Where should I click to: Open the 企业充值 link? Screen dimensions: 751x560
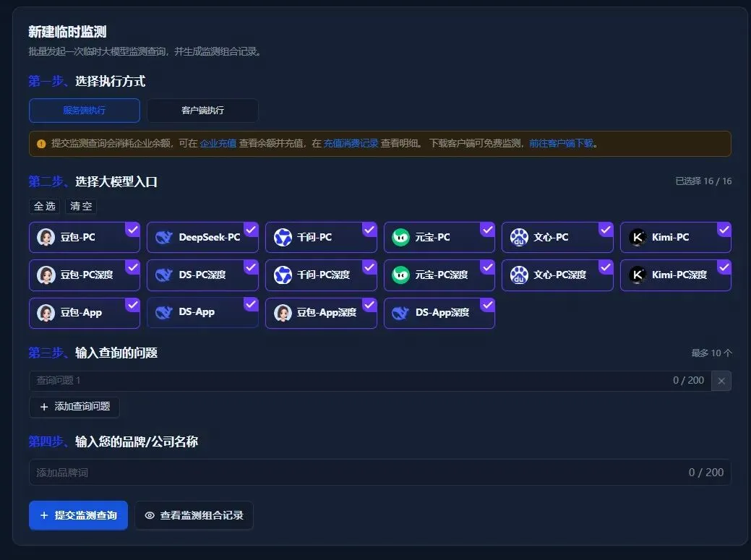pos(218,144)
